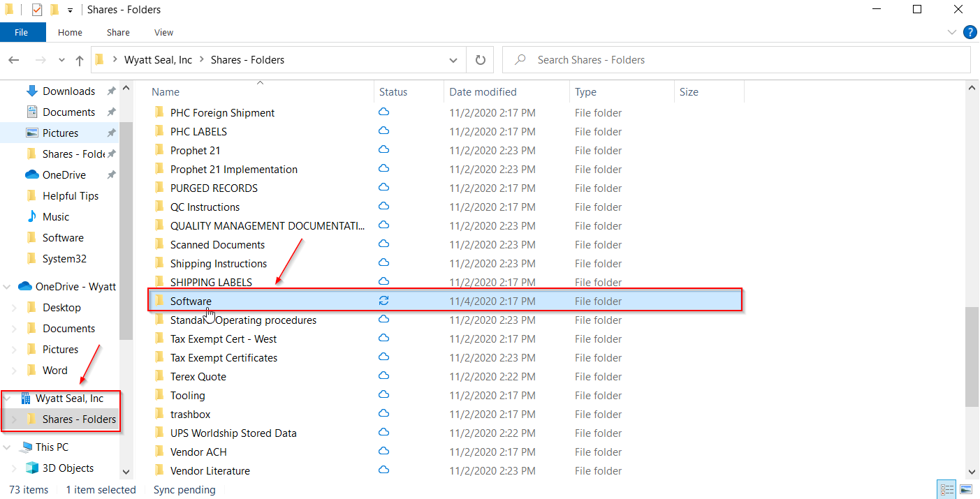The height and width of the screenshot is (499, 980).
Task: Open the Customize Quick Access Toolbar dropdown
Action: [70, 10]
